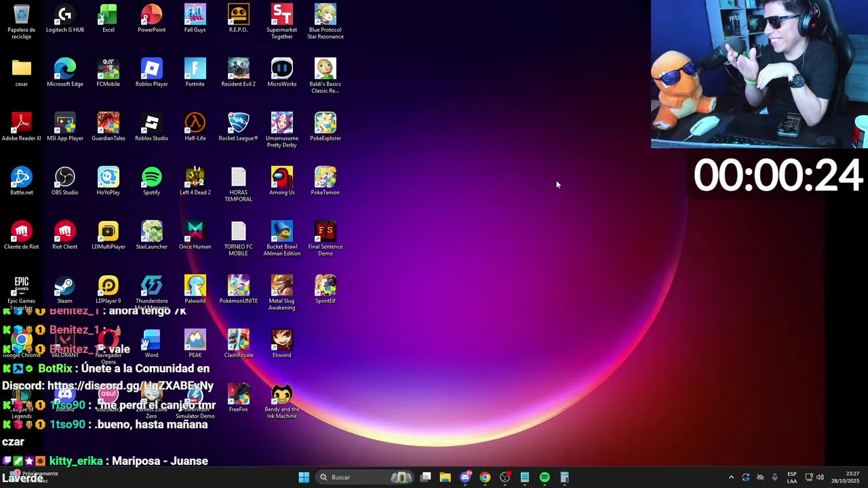Viewport: 868px width, 488px height.
Task: Select the MSI App Player icon
Action: (x=65, y=127)
